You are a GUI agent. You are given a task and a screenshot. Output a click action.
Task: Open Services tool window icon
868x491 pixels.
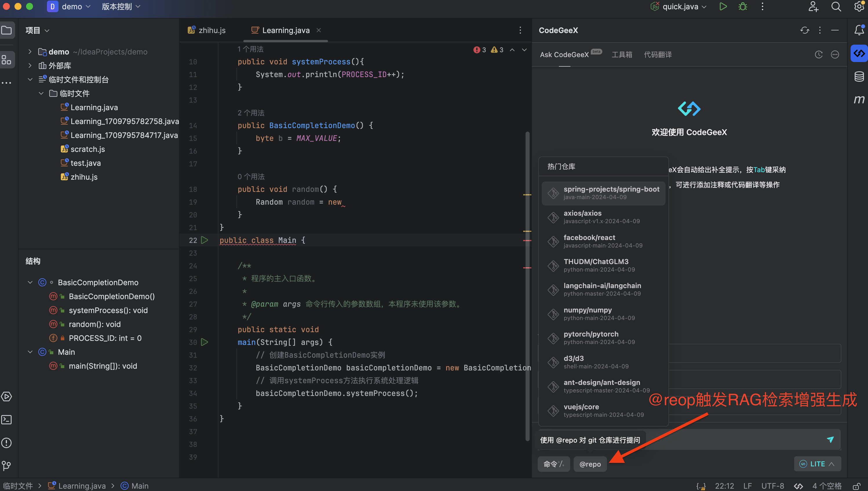point(7,397)
